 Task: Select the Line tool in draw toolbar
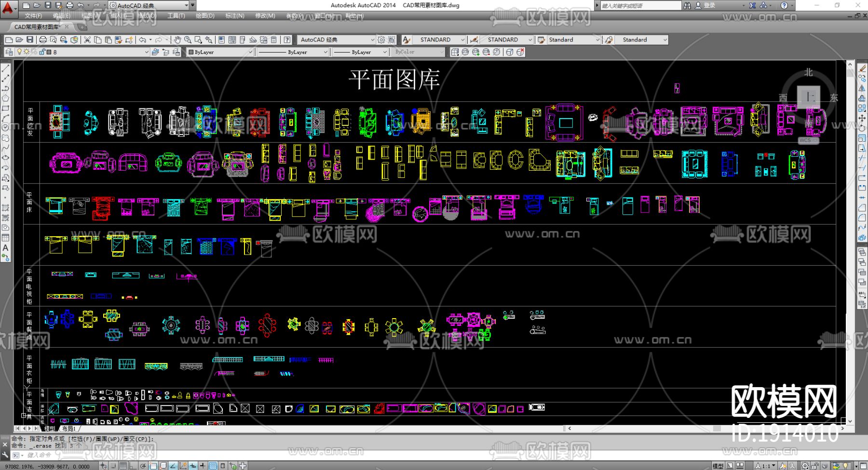(x=6, y=69)
